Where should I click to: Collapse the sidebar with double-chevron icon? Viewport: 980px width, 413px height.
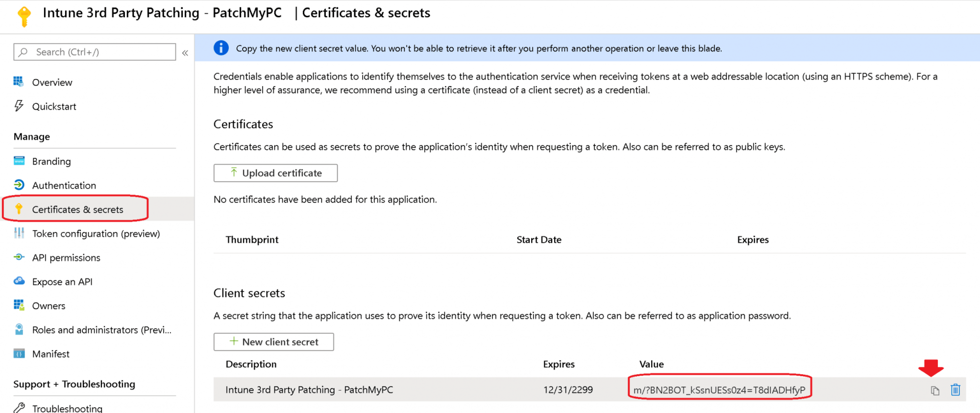pos(185,53)
